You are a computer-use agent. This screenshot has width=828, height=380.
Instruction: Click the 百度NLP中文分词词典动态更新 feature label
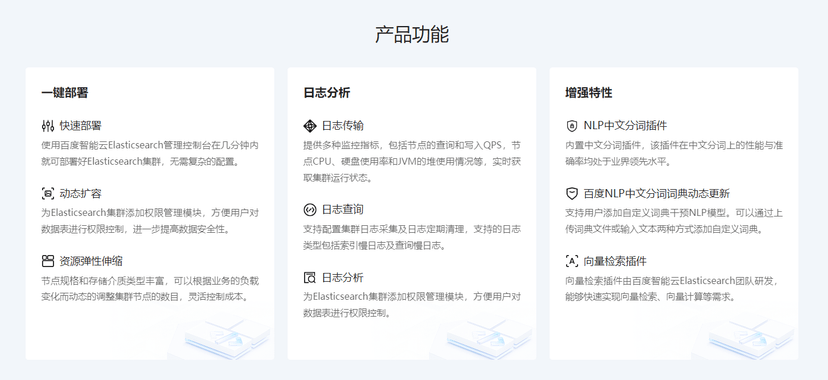tap(656, 194)
